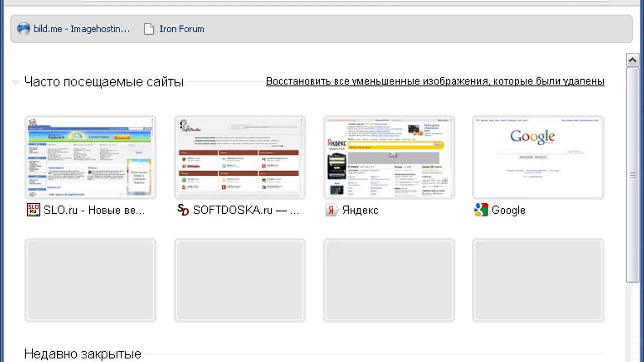Viewport: 644px width, 362px height.
Task: Open the bild.me - Imagehosting bookmark
Action: tap(82, 29)
